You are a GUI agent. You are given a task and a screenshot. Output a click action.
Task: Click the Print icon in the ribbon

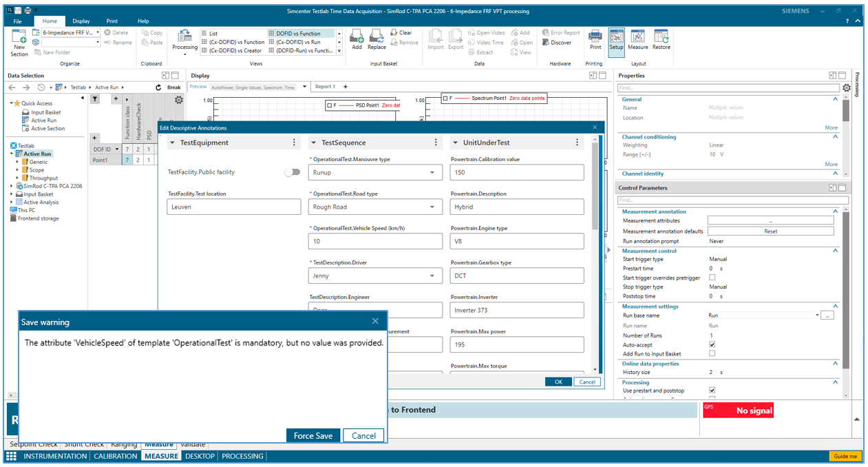pos(595,39)
